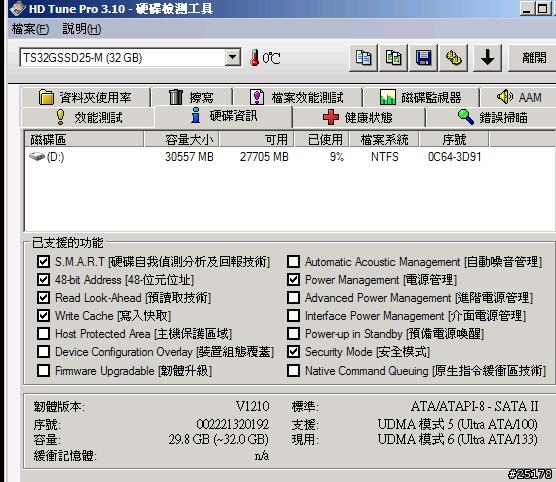Click the 29.8 GB capacity value
The height and width of the screenshot is (482, 556).
(218, 439)
